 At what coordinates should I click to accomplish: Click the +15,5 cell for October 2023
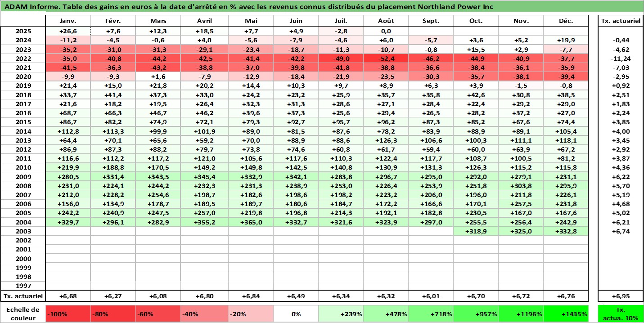click(x=476, y=49)
